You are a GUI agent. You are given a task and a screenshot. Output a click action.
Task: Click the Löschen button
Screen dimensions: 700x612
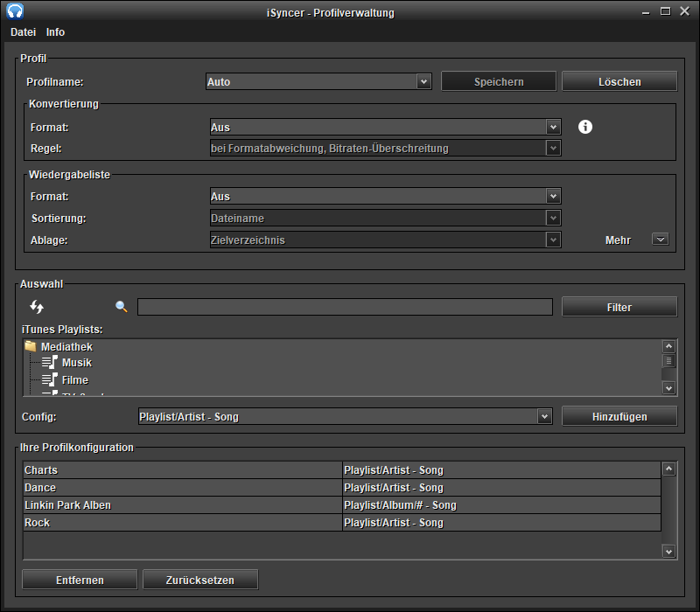click(619, 81)
